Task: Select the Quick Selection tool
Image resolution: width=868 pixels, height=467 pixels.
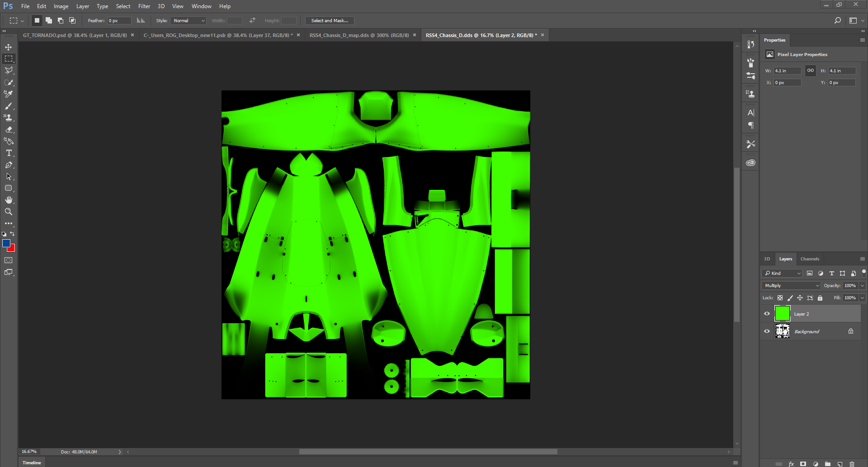Action: pos(9,82)
